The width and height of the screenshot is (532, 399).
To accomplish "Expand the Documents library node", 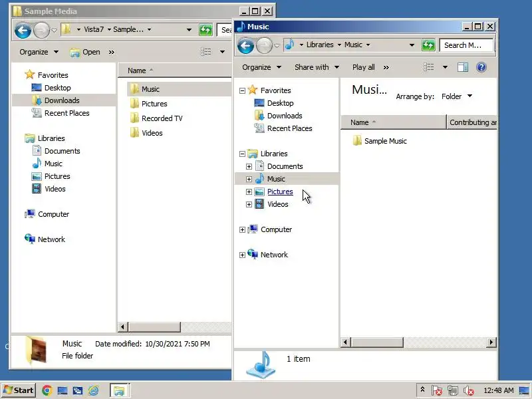I will (249, 167).
